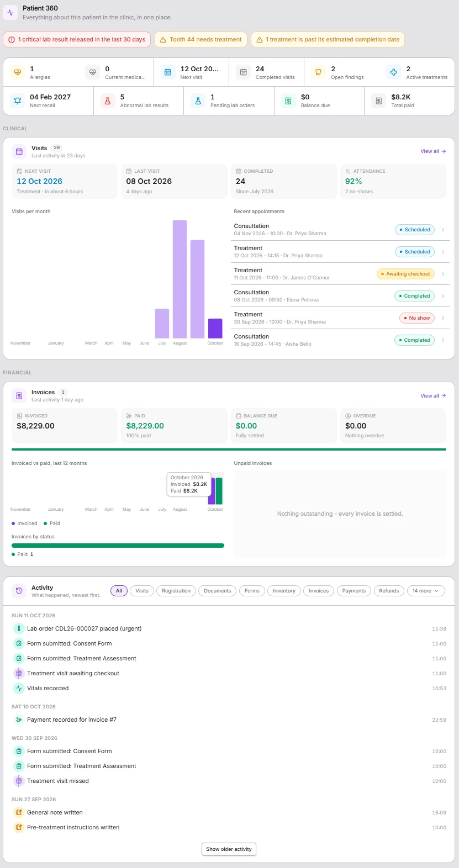Filter activity by Payments
Screen dimensions: 459x868
pyautogui.click(x=354, y=591)
